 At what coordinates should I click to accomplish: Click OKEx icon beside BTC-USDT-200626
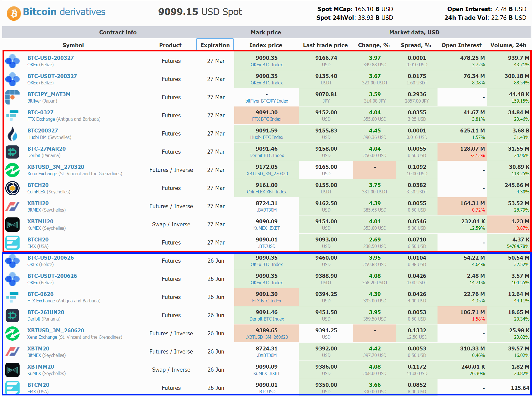pos(12,279)
